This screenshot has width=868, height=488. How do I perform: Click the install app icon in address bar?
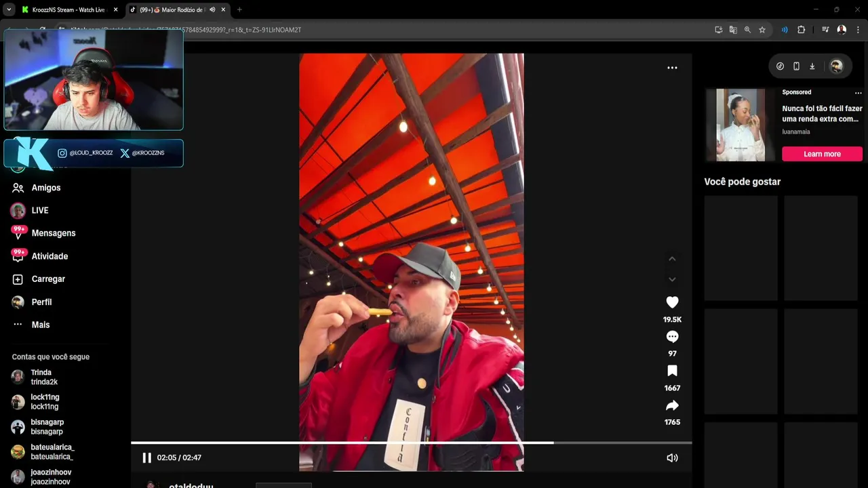point(719,30)
